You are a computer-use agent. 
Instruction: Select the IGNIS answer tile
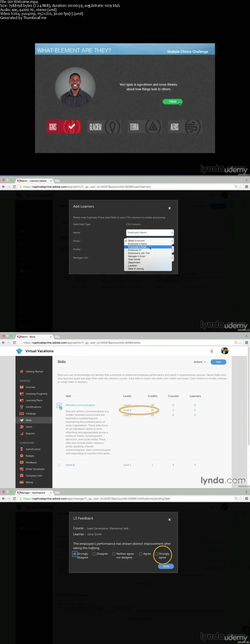click(64, 127)
